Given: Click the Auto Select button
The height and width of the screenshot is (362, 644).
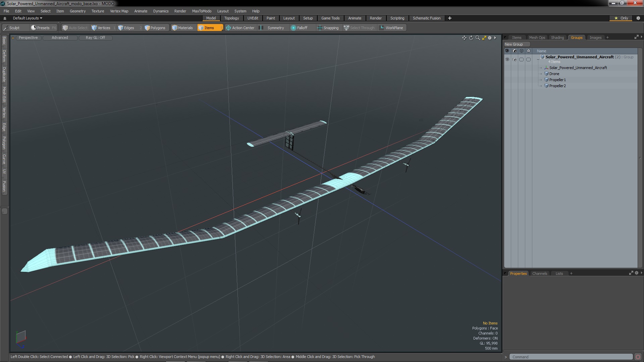Looking at the screenshot, I should pos(75,28).
